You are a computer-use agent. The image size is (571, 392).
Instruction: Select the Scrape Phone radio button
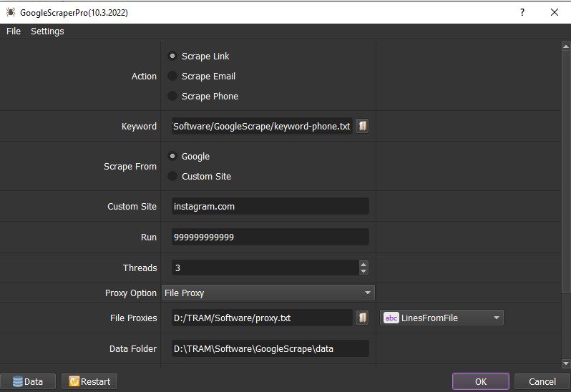[172, 96]
